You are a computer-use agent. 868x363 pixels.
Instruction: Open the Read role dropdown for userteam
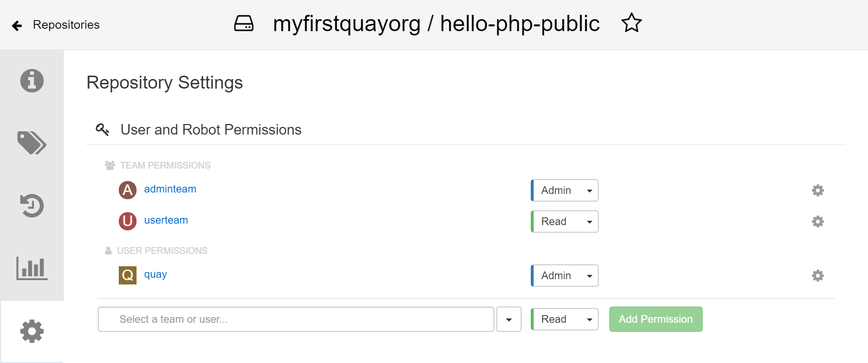tap(565, 222)
